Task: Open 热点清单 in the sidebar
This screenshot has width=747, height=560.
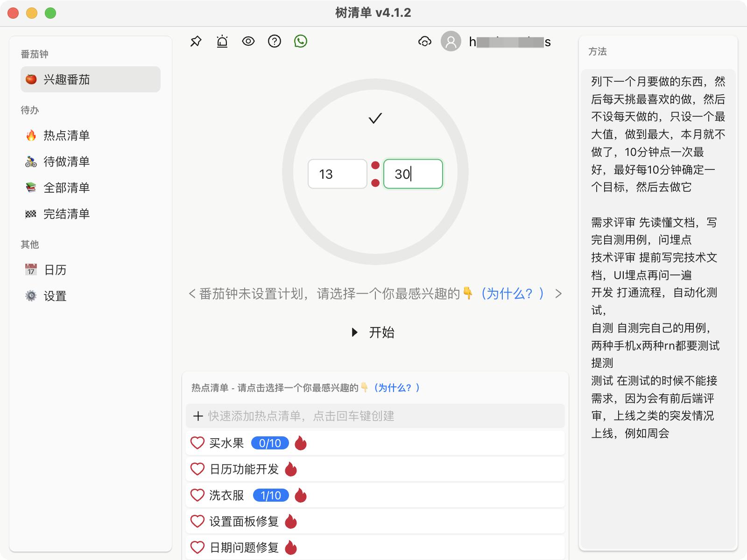Action: point(66,135)
